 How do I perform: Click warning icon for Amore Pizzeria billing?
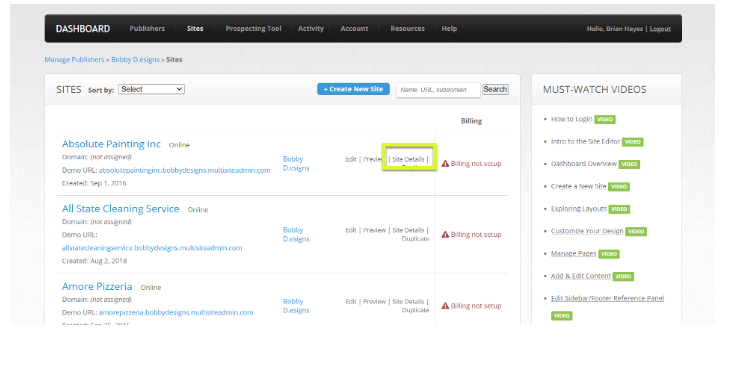pos(445,306)
